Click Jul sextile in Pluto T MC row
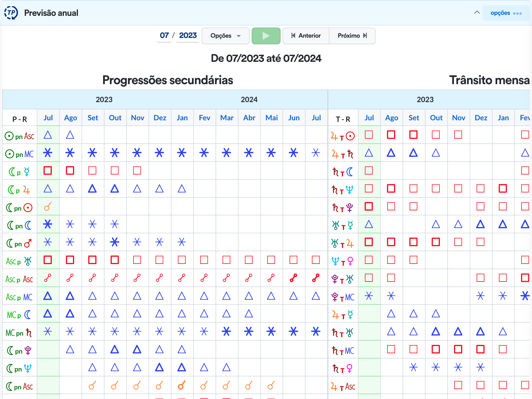The image size is (532, 399). tap(369, 296)
